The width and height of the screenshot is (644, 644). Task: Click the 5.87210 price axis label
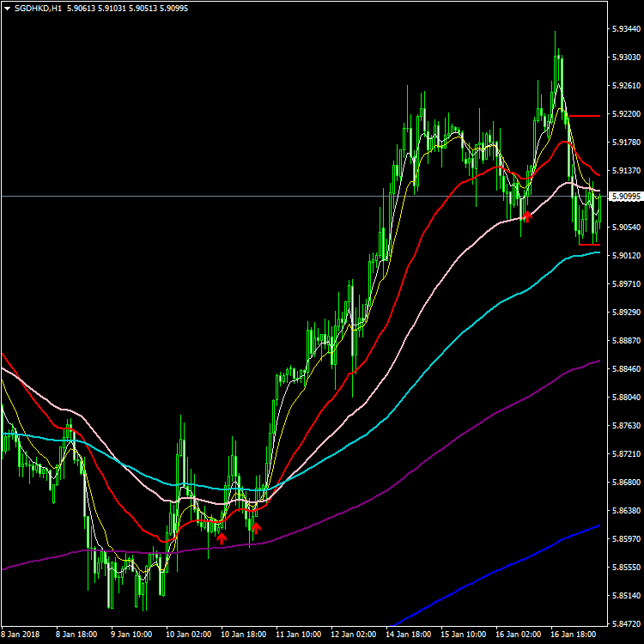[x=626, y=454]
